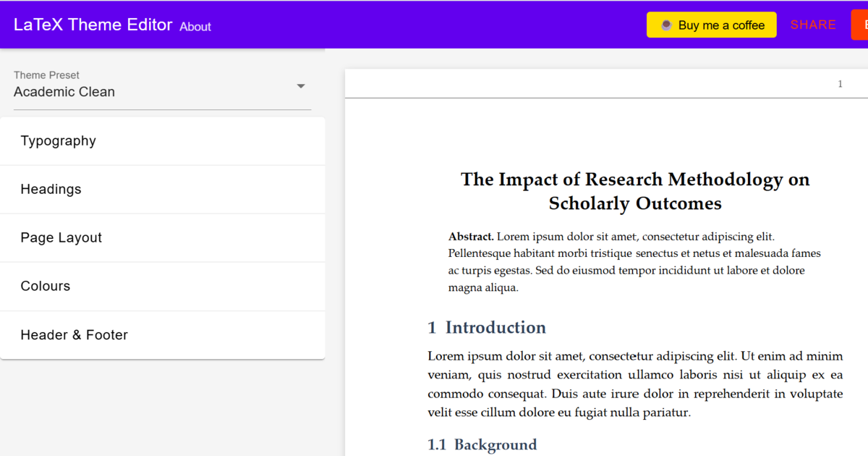Image resolution: width=868 pixels, height=456 pixels.
Task: Open the About link
Action: [195, 27]
